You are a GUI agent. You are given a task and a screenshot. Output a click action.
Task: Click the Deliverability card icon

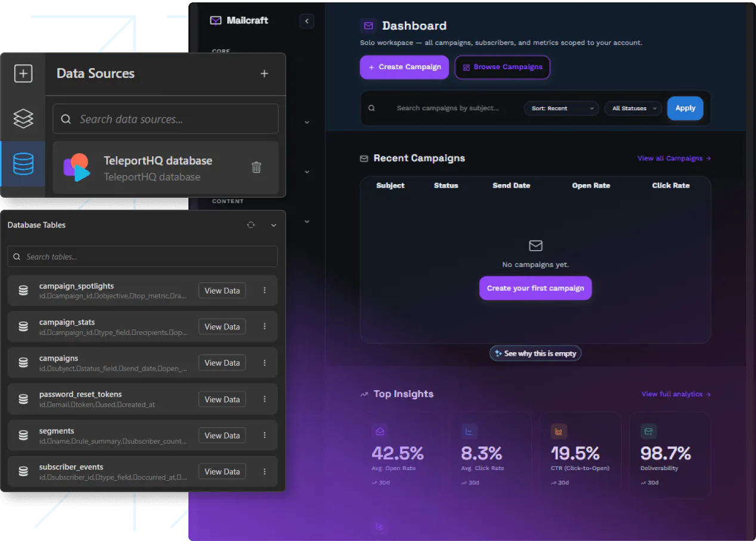point(649,431)
